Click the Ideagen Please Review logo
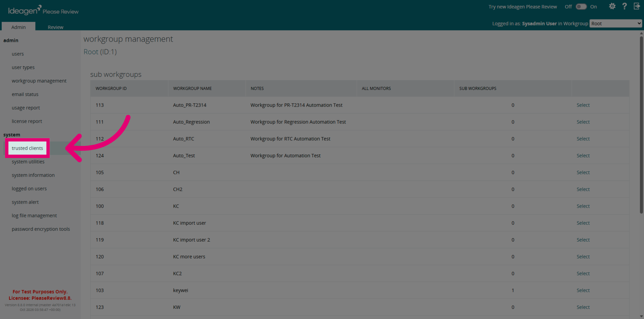Image resolution: width=644 pixels, height=319 pixels. [43, 10]
